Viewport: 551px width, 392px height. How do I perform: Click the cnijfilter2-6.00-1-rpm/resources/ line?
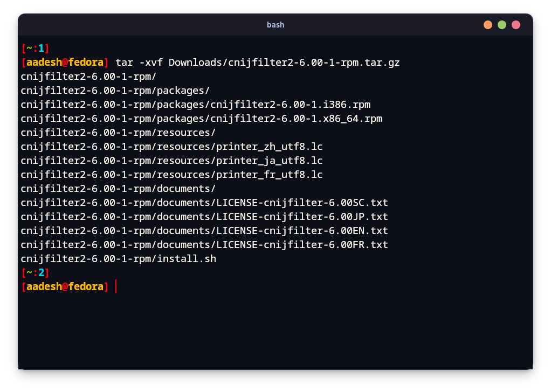click(x=118, y=133)
